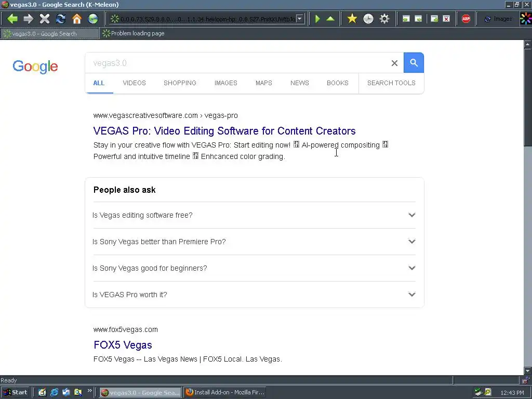Image resolution: width=532 pixels, height=399 pixels.
Task: Switch to previous tab icon in toolbar
Action: (406, 19)
